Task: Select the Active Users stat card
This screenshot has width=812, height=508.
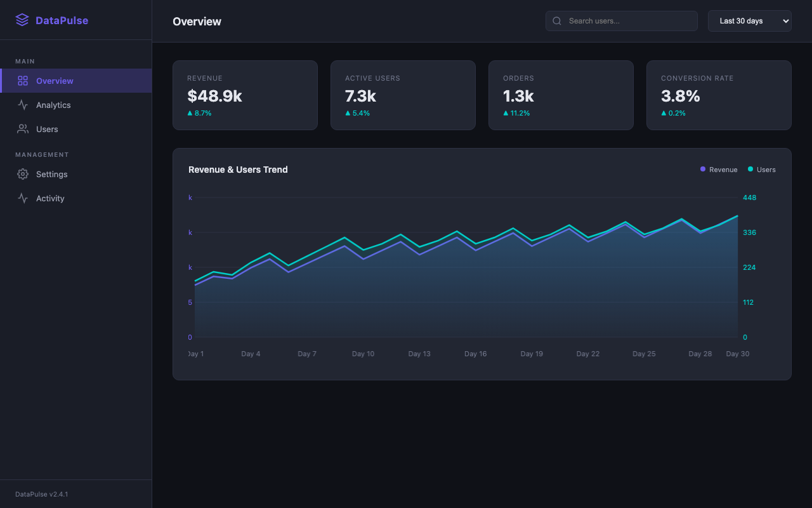Action: pyautogui.click(x=403, y=95)
